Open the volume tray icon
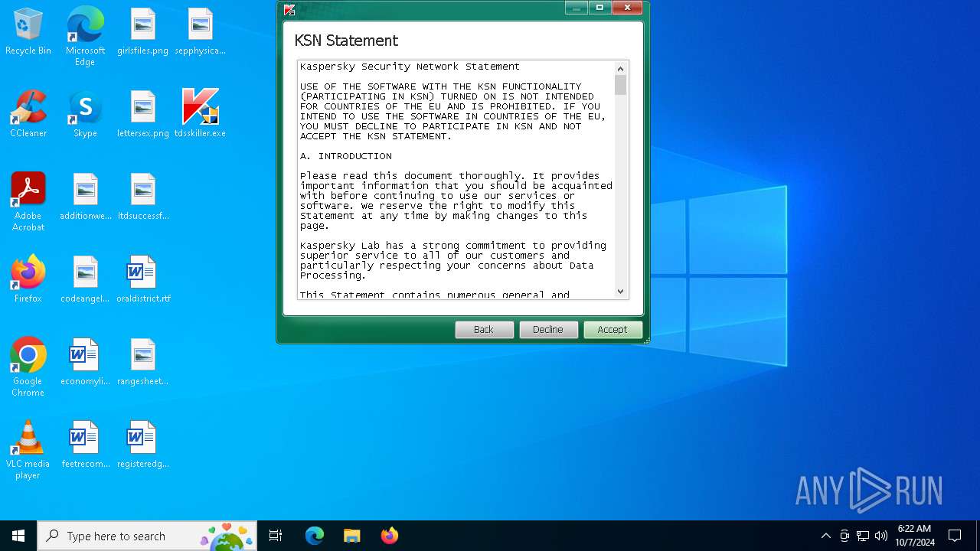 [881, 536]
